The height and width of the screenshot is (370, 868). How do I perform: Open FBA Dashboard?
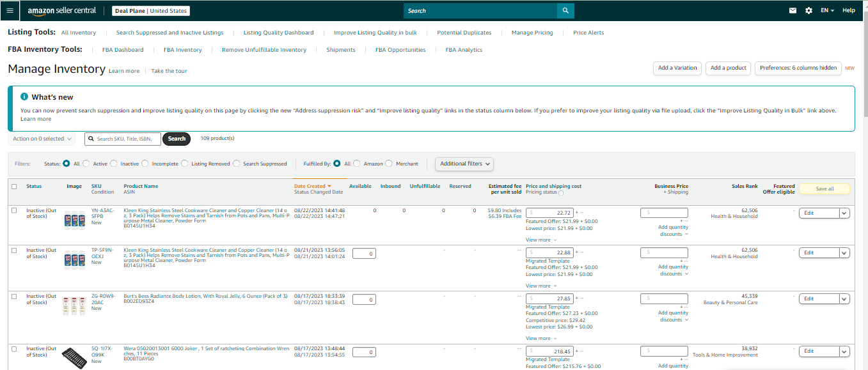click(123, 50)
